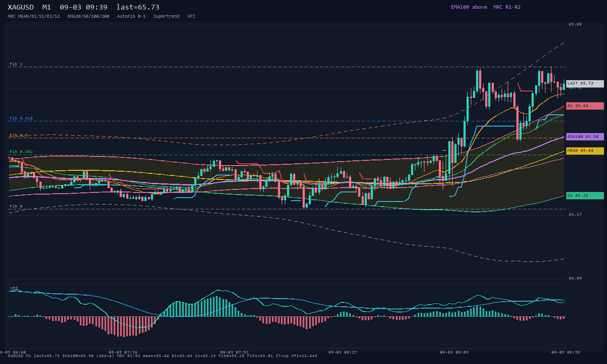Click the M1 timeframe in the title
This screenshot has height=364, width=607.
tap(47, 7)
